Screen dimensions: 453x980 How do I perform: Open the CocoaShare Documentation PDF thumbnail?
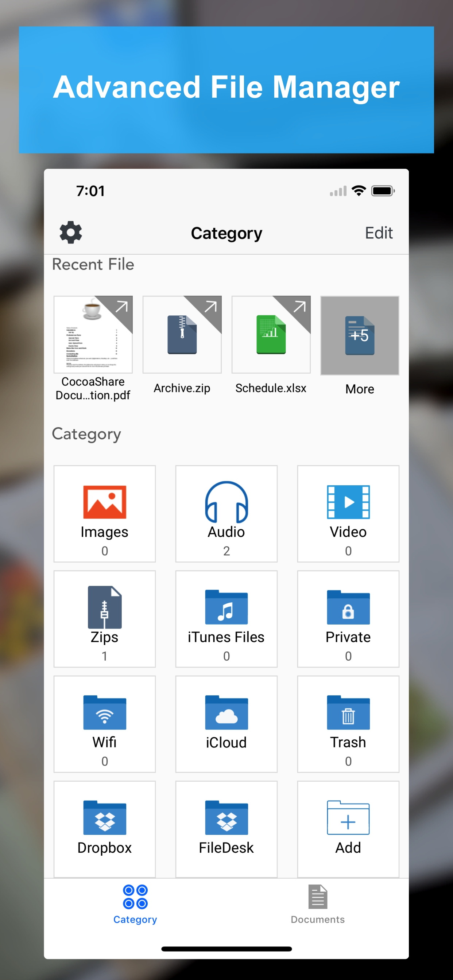pyautogui.click(x=93, y=335)
